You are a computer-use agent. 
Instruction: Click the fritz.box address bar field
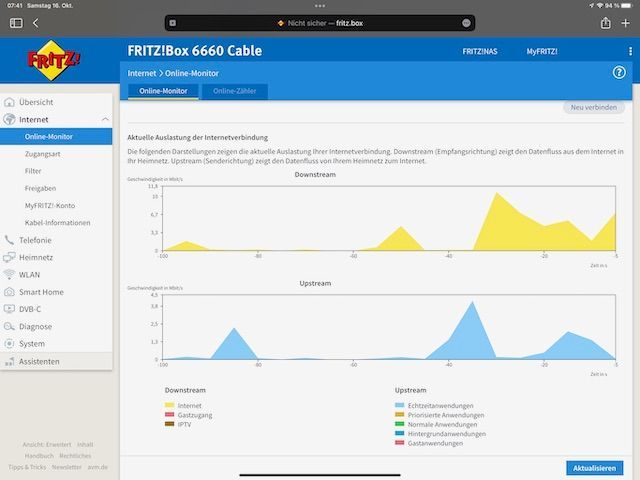(x=320, y=23)
